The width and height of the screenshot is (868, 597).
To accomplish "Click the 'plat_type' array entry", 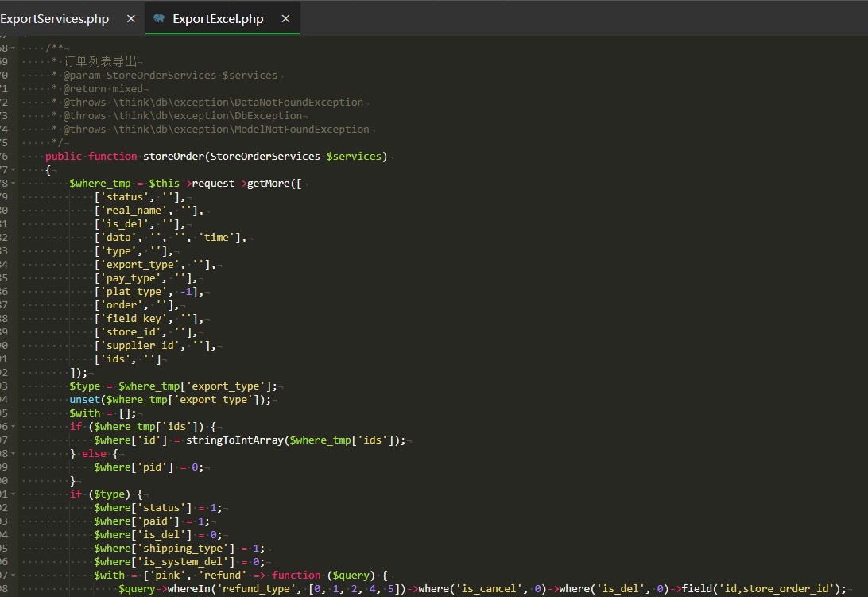I will coord(149,292).
